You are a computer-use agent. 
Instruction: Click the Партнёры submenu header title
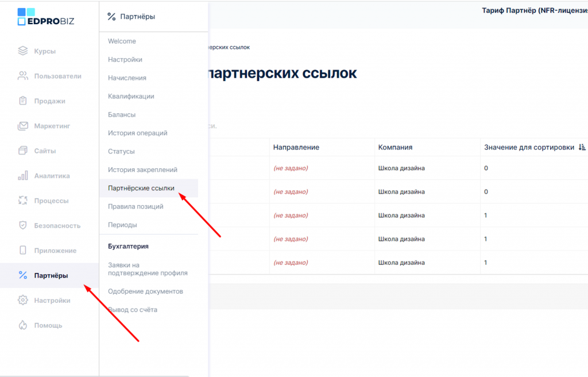pos(138,17)
